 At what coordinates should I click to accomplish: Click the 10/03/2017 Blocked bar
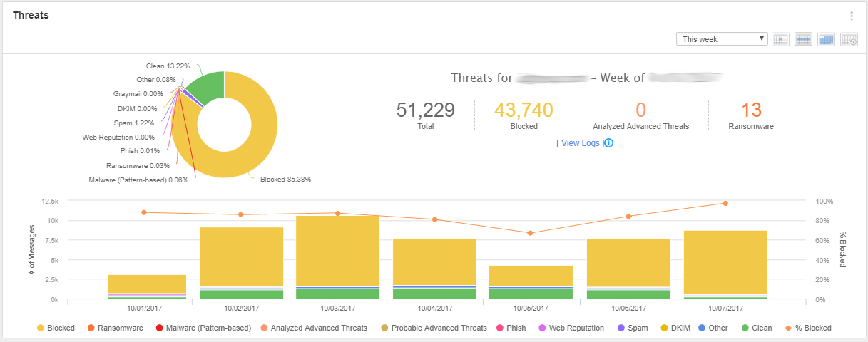point(337,251)
